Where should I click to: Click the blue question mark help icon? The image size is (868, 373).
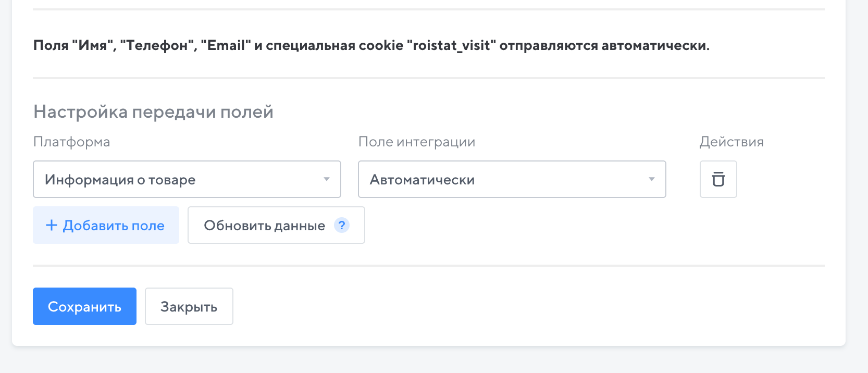click(x=341, y=225)
